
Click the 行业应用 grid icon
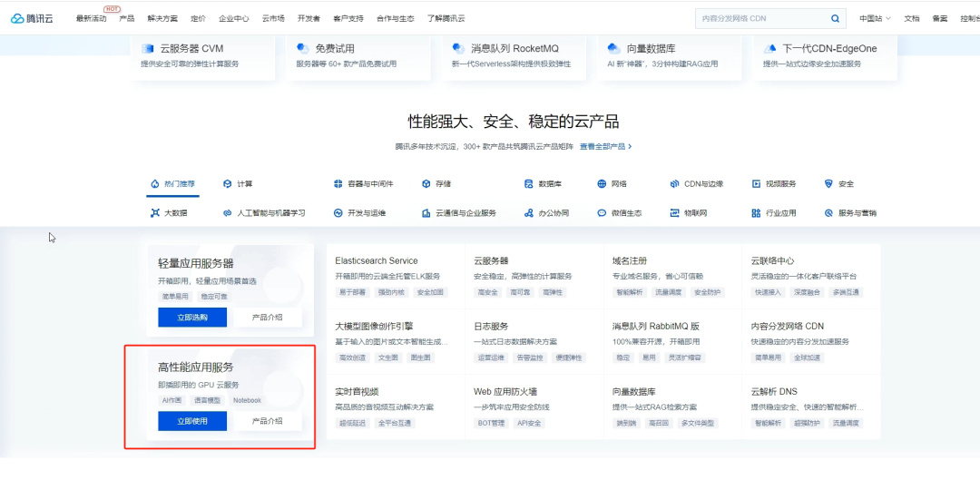(756, 212)
